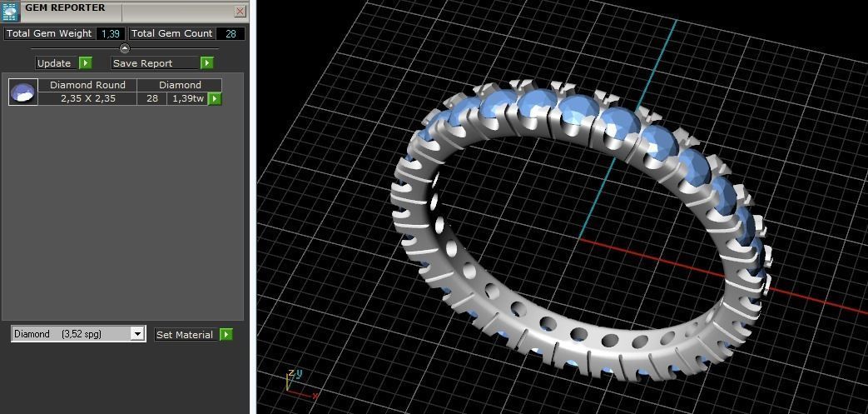The width and height of the screenshot is (868, 414).
Task: Select the round diamond gem thumbnail
Action: pos(23,92)
